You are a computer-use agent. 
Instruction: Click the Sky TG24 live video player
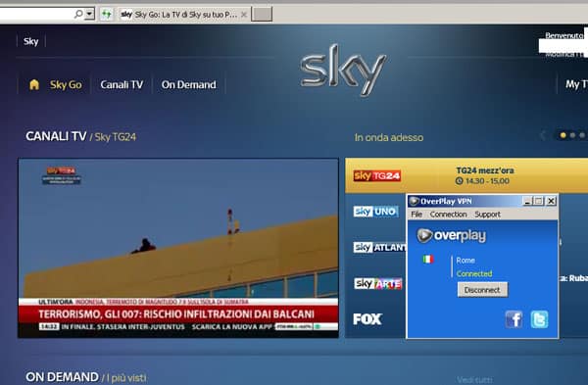(178, 248)
